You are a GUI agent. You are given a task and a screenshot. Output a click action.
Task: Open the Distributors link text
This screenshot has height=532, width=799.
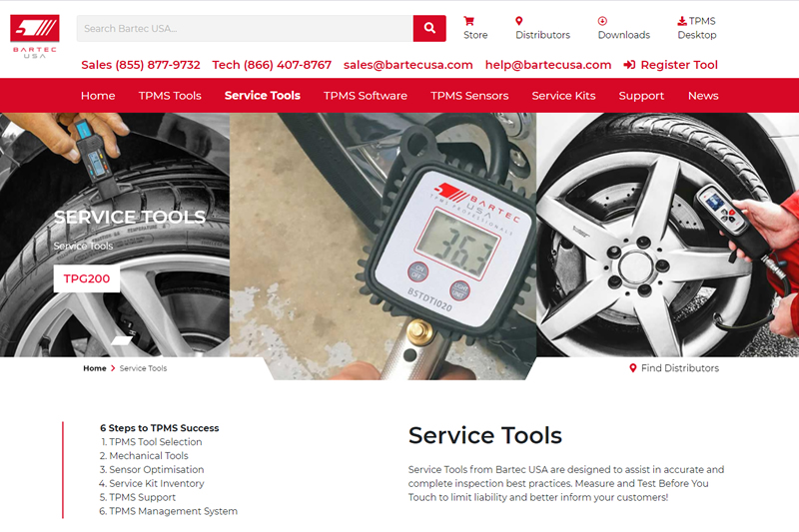click(x=542, y=35)
